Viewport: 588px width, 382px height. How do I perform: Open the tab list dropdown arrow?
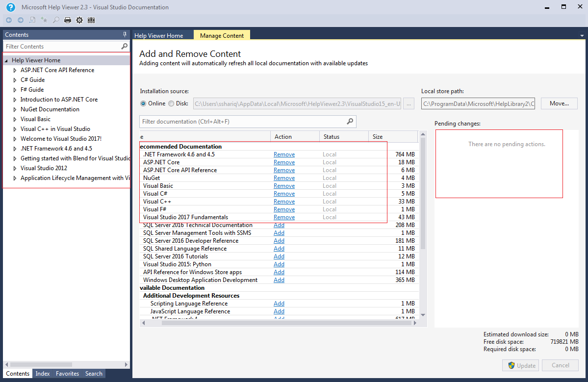[582, 36]
